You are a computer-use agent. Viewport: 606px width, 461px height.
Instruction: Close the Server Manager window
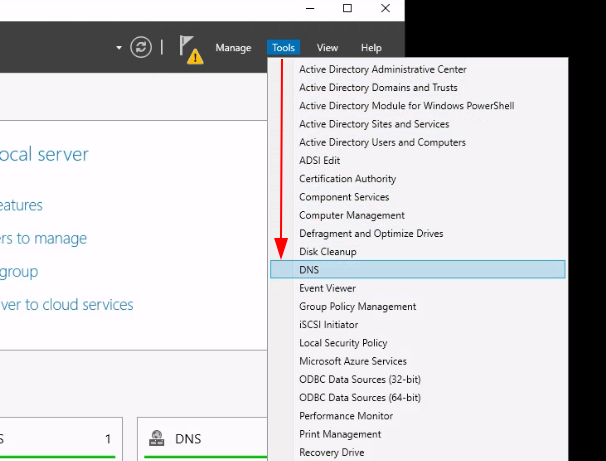385,8
